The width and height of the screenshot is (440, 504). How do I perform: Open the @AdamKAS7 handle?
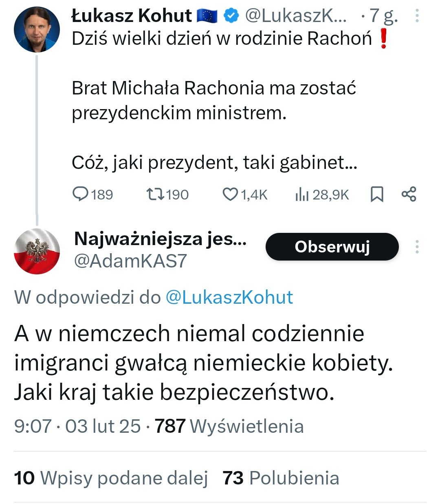click(x=130, y=261)
